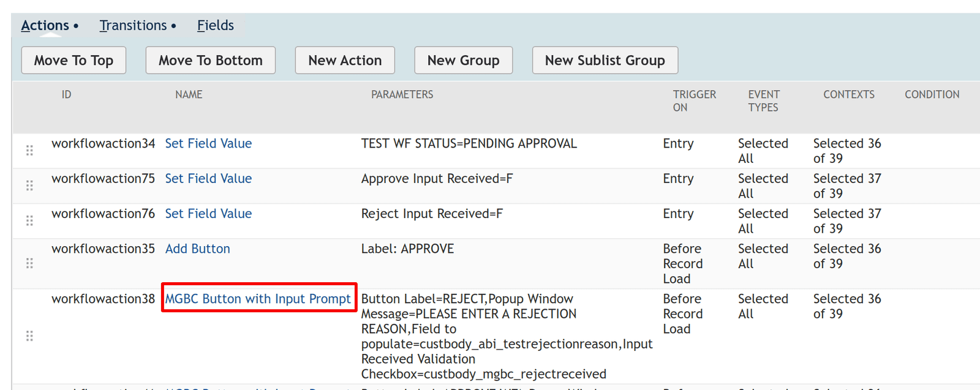
Task: Switch to the Transitions tab
Action: [134, 26]
